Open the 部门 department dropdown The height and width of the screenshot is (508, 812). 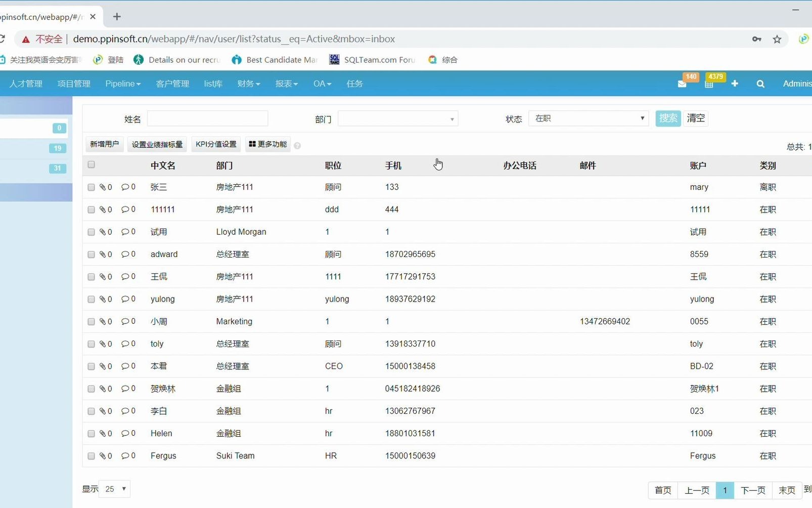click(x=398, y=118)
